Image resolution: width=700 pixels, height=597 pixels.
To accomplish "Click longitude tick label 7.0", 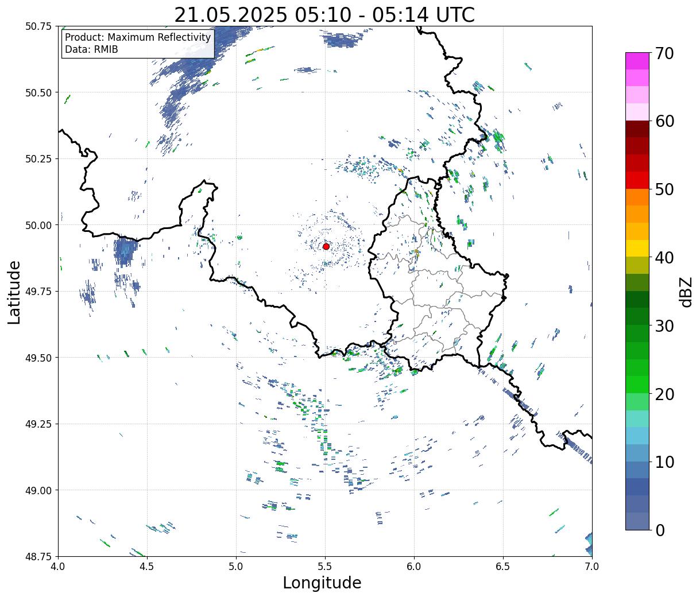I will tap(592, 566).
